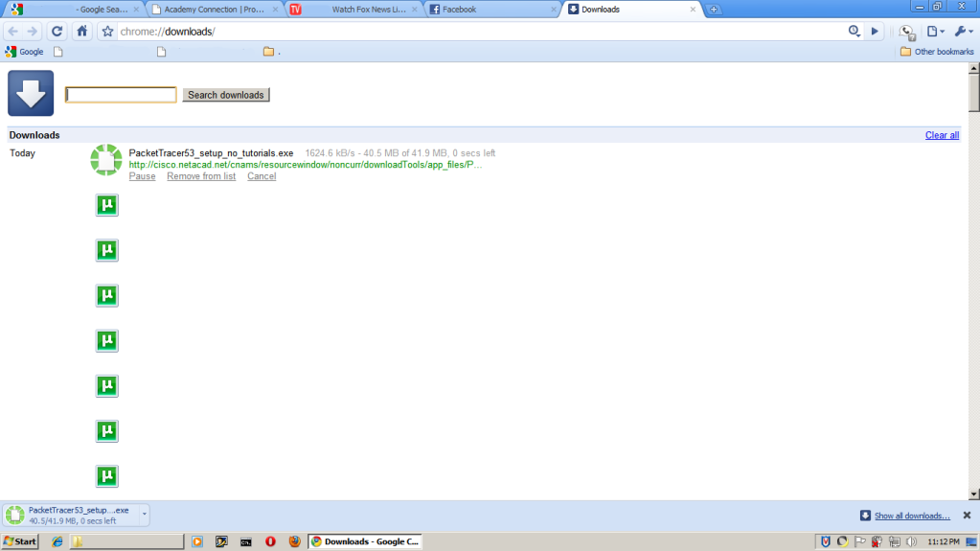Switch to the Facebook tab
Viewport: 980px width, 551px height.
[x=490, y=10]
